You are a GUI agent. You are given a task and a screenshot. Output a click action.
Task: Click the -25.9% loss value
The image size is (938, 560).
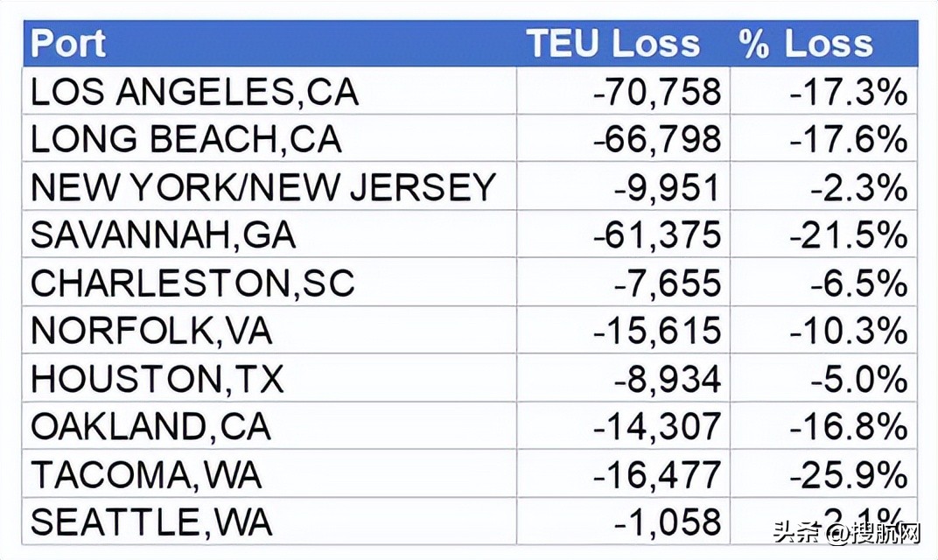coord(847,475)
